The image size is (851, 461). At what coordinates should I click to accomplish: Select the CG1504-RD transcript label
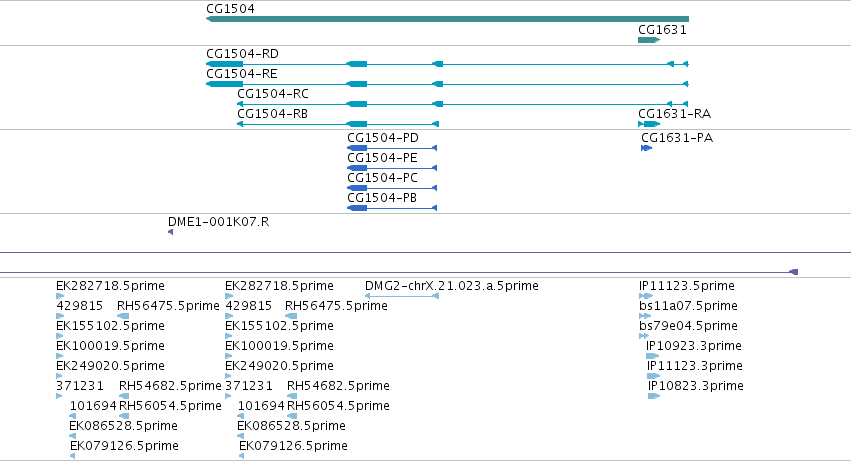click(243, 54)
